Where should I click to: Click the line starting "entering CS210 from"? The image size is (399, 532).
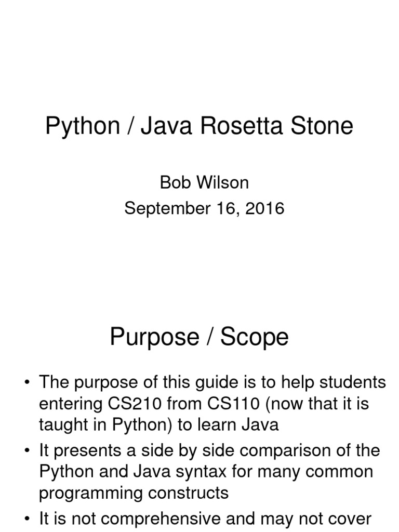coord(204,404)
